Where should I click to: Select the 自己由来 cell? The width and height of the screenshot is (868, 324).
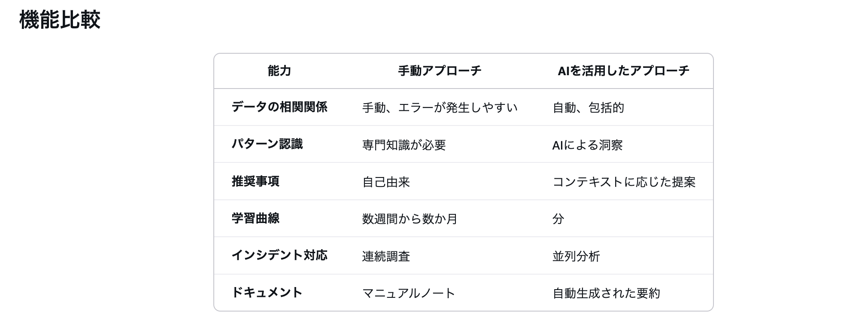386,182
